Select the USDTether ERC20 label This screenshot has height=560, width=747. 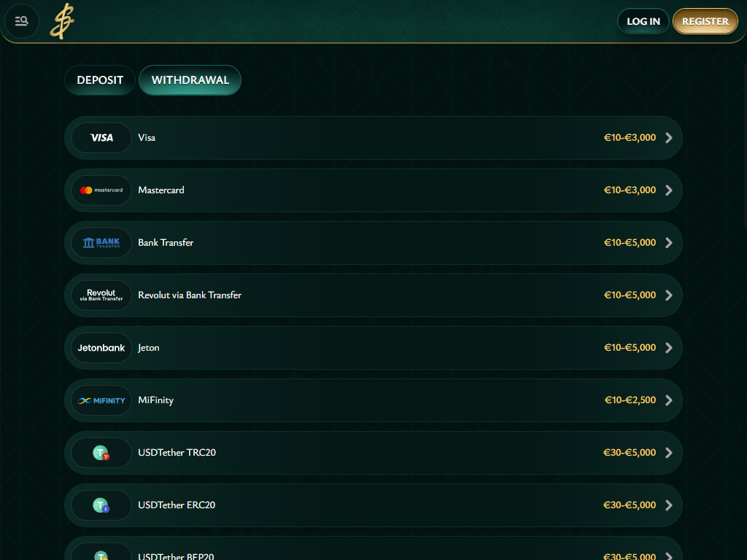177,505
